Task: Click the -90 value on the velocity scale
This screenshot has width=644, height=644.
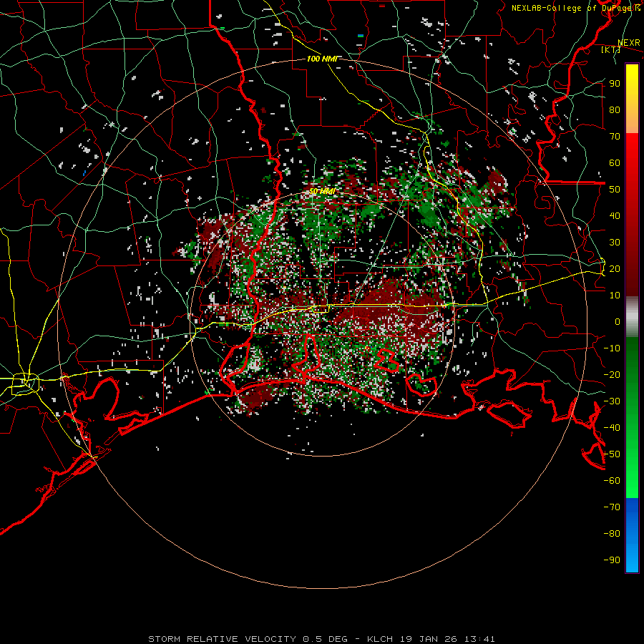Action: tap(612, 560)
